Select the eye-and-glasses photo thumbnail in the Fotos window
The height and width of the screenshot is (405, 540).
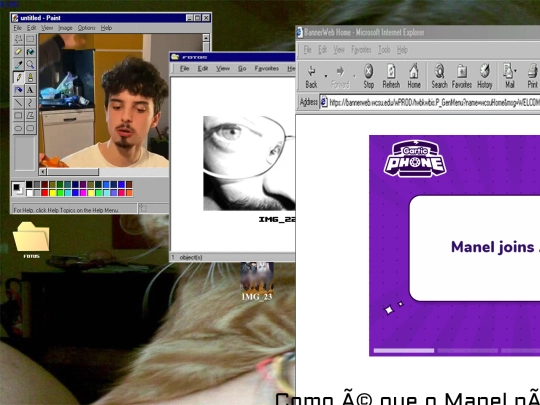click(x=249, y=163)
